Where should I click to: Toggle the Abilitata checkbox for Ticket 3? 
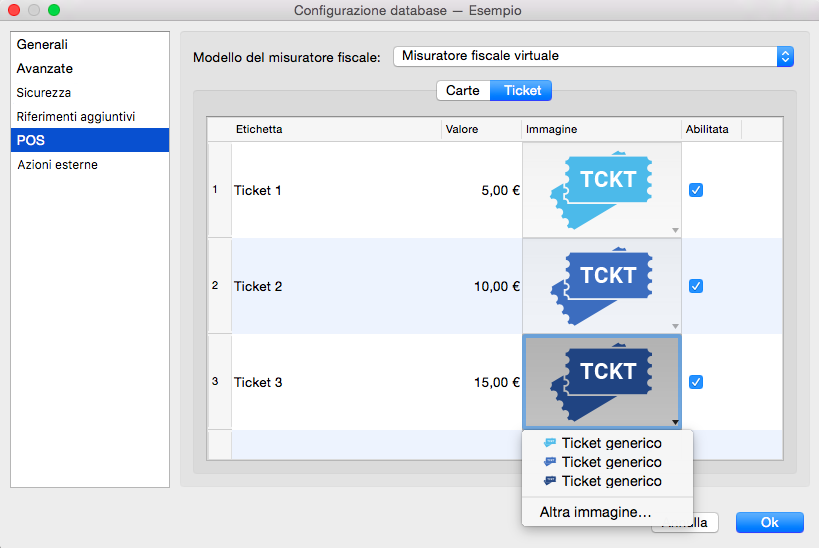coord(696,382)
